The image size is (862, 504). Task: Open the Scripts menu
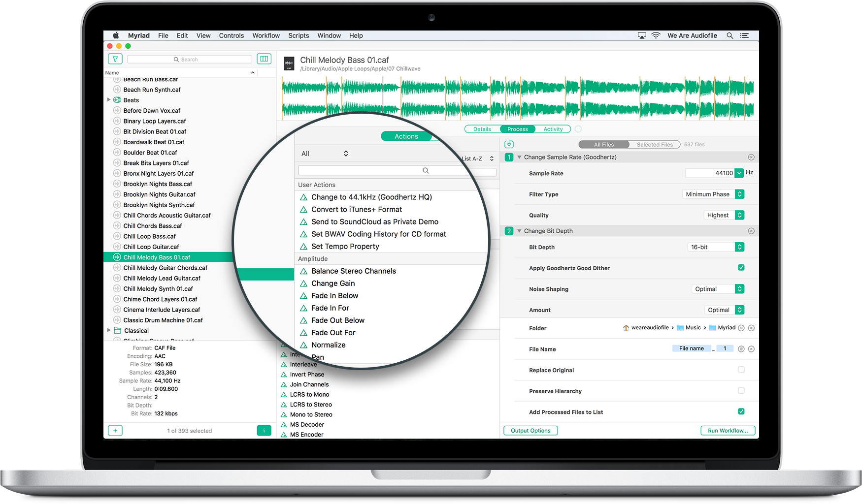[x=298, y=35]
